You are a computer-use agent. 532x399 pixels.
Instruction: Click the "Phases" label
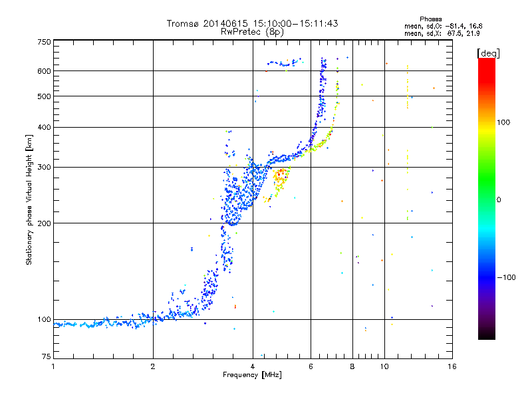click(x=430, y=19)
